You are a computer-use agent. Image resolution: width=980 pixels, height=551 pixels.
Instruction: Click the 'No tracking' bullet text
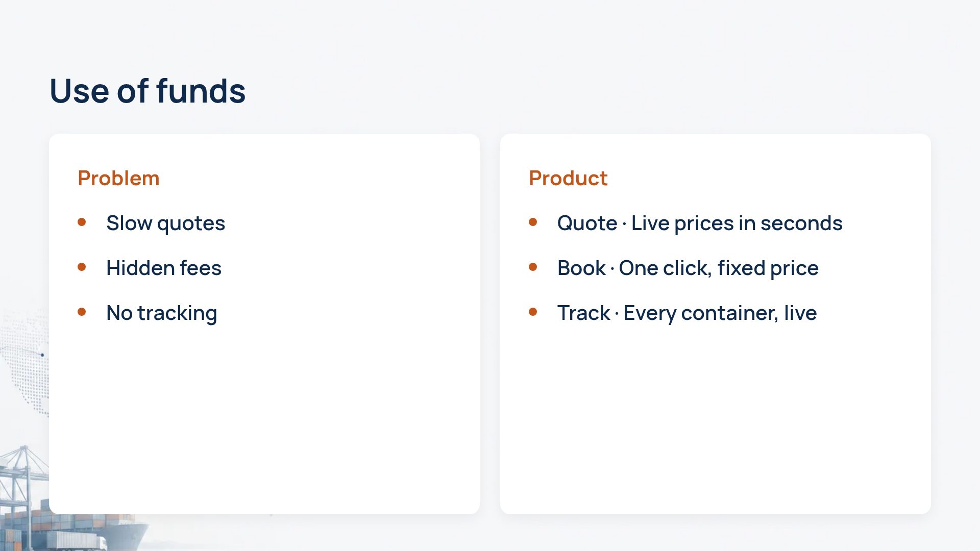click(162, 313)
